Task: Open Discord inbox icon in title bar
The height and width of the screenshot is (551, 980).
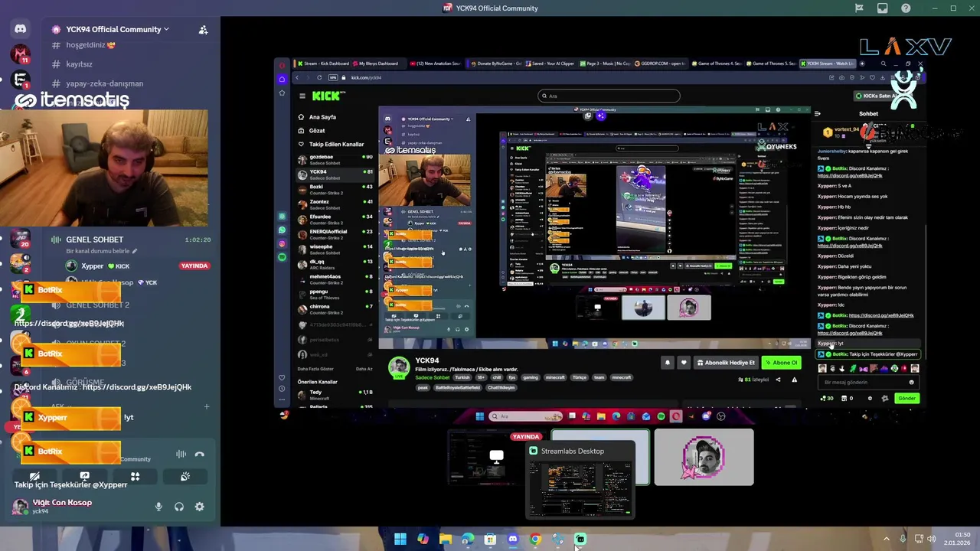Action: click(883, 8)
